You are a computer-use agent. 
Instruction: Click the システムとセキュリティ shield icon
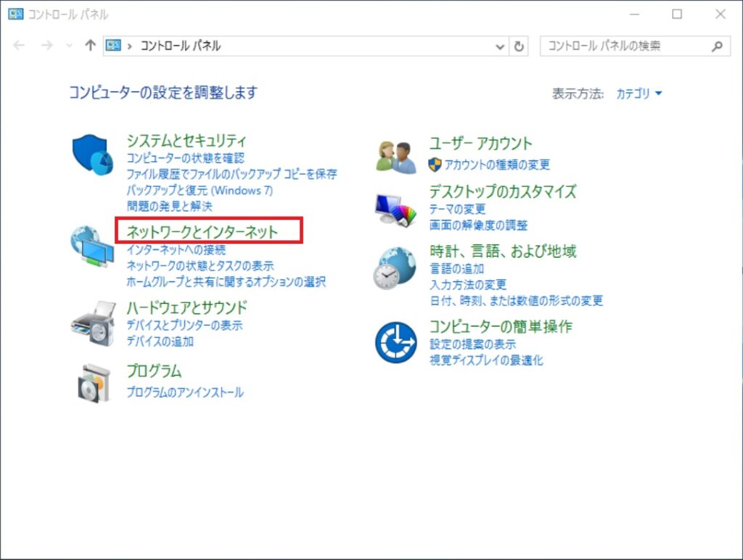(91, 153)
